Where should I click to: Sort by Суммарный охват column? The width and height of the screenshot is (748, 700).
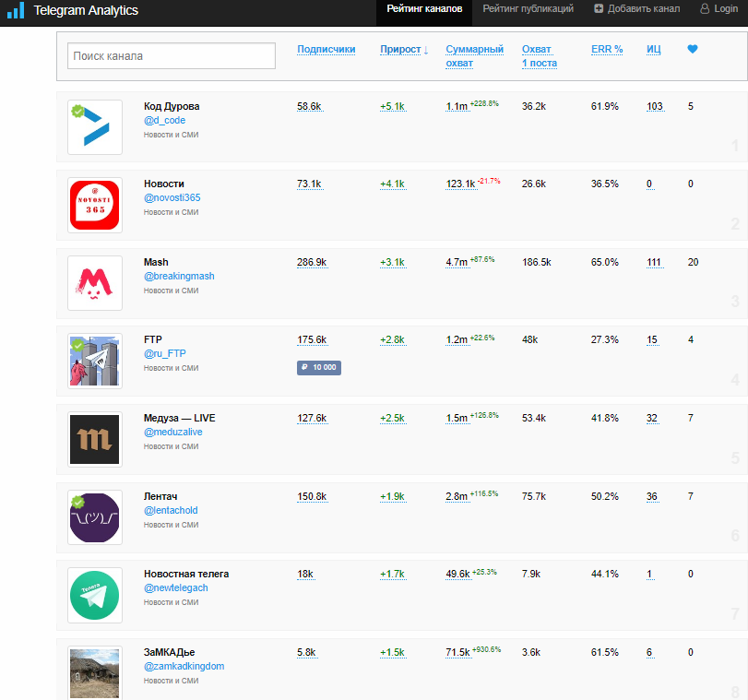point(474,56)
